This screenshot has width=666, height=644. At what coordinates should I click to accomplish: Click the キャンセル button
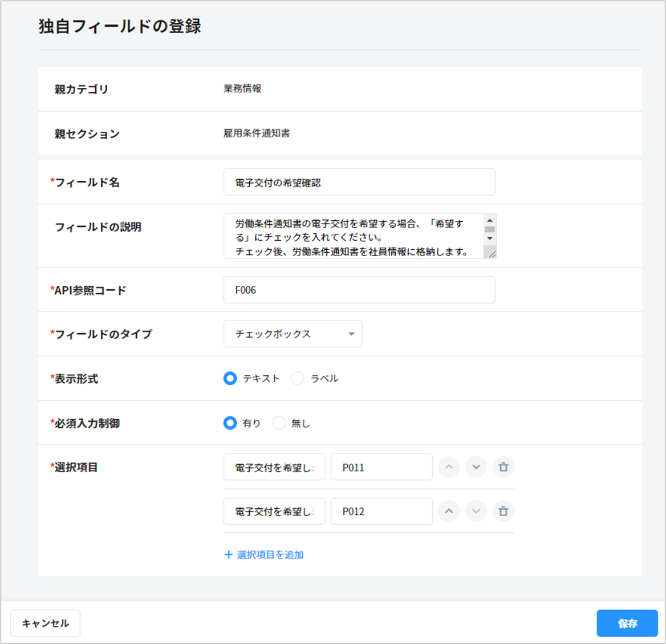coord(45,623)
